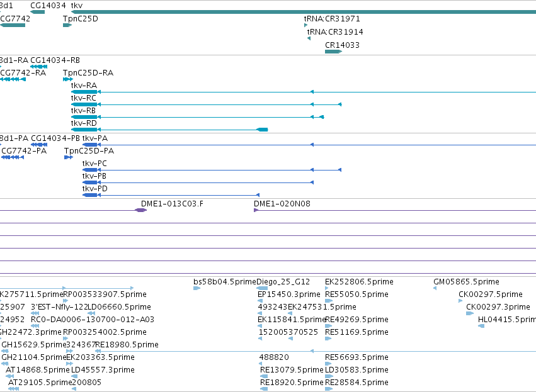The image size is (536, 392).
Task: Select the EK252806.5prime EST label
Action: coord(359,282)
